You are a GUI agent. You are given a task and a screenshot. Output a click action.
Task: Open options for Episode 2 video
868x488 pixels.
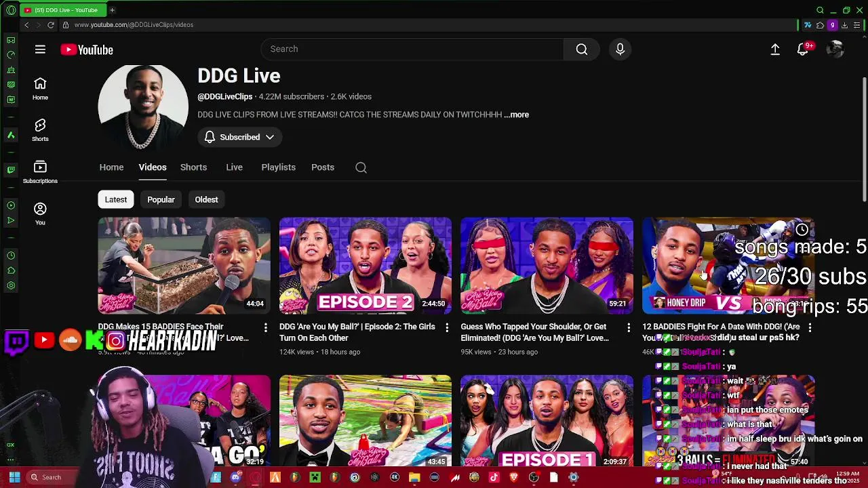point(446,327)
